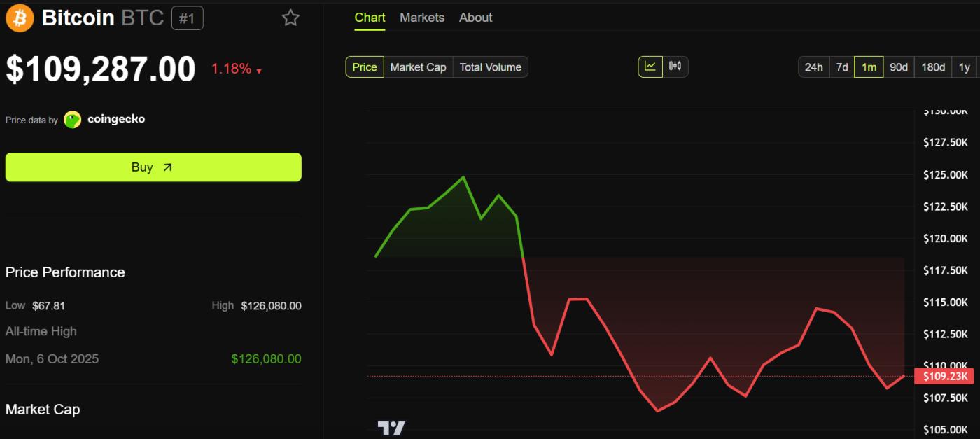Click the #1 rank badge
This screenshot has height=439, width=980.
187,18
